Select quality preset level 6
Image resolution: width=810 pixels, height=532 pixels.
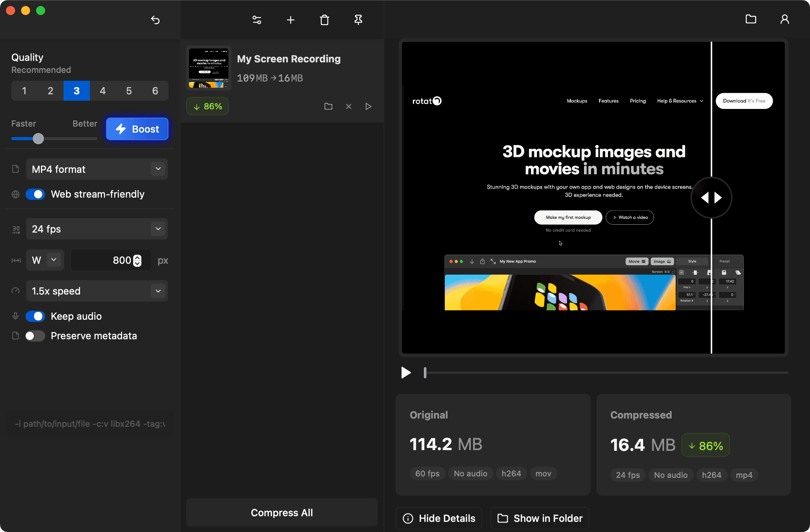pyautogui.click(x=155, y=91)
